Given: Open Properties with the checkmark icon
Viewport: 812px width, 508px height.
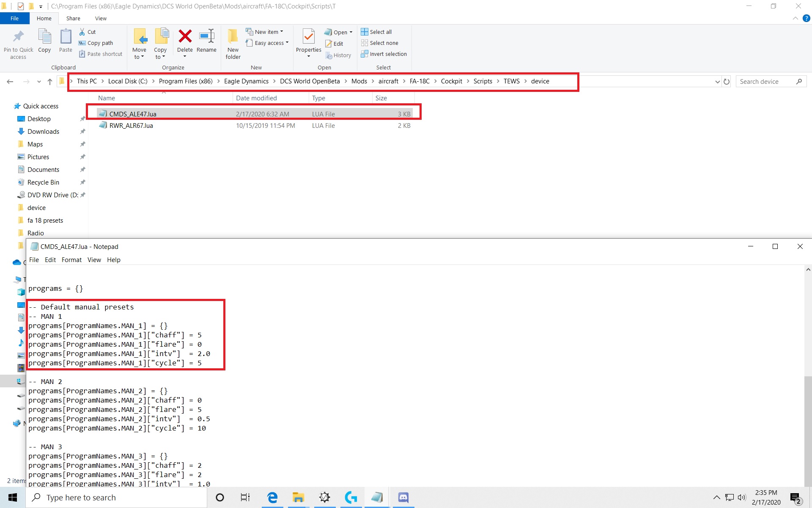Looking at the screenshot, I should coord(309,37).
